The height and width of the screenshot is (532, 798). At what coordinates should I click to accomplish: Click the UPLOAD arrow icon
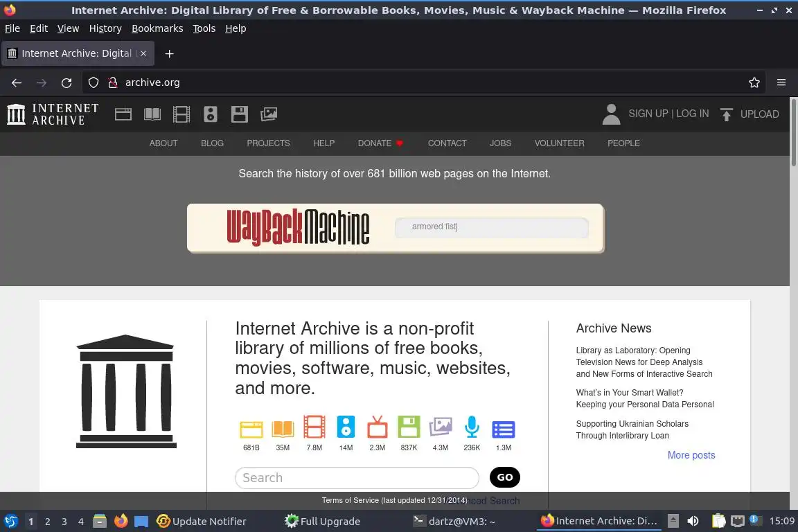coord(726,114)
